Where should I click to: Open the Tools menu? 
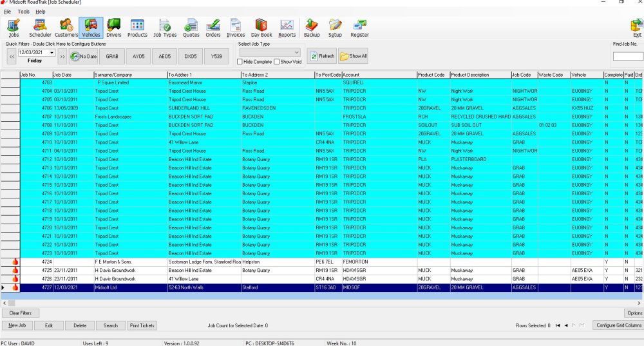pos(23,12)
